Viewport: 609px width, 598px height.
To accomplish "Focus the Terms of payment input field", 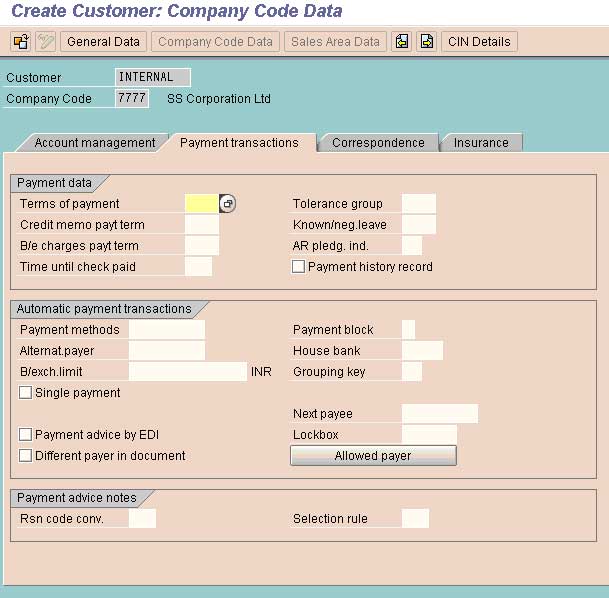I will 201,204.
